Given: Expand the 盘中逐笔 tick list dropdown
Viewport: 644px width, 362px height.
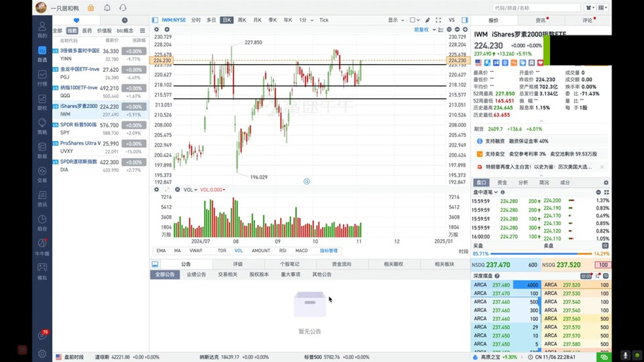Looking at the screenshot, I should pyautogui.click(x=485, y=192).
